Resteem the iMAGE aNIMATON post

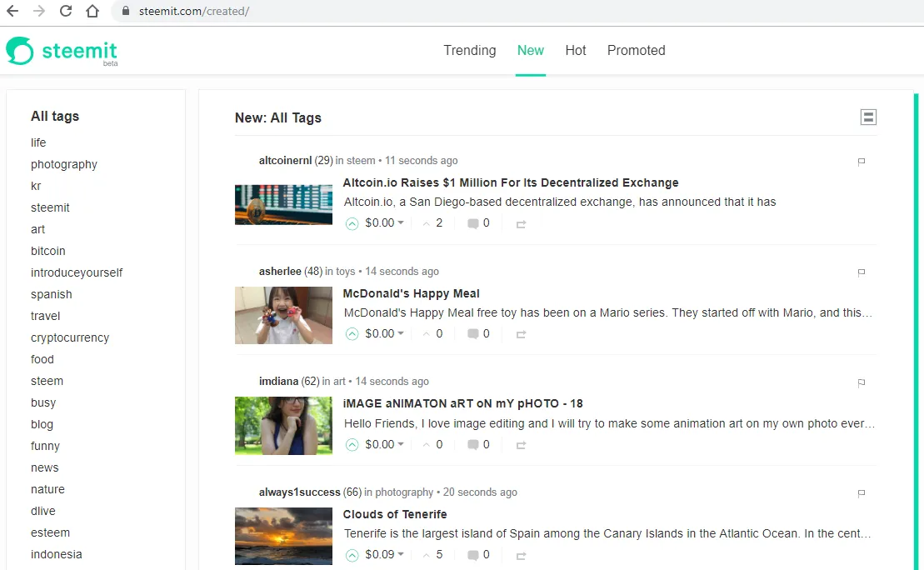point(521,445)
